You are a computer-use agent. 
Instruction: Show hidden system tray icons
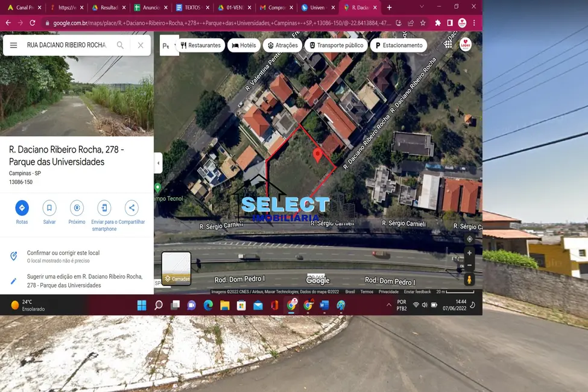tap(389, 305)
